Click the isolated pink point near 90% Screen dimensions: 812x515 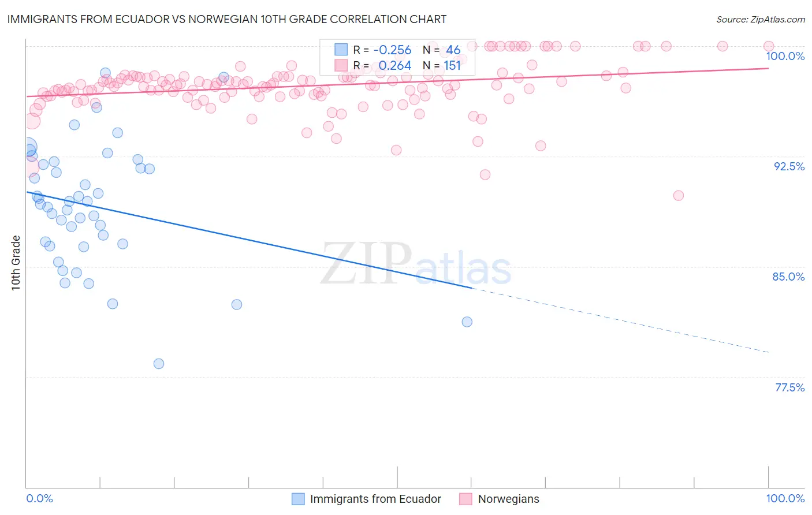pos(679,196)
